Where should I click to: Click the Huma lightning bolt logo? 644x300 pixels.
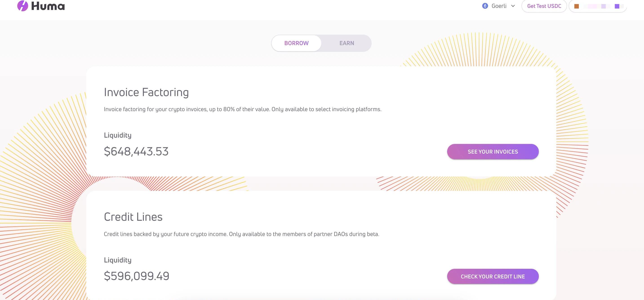[x=22, y=6]
